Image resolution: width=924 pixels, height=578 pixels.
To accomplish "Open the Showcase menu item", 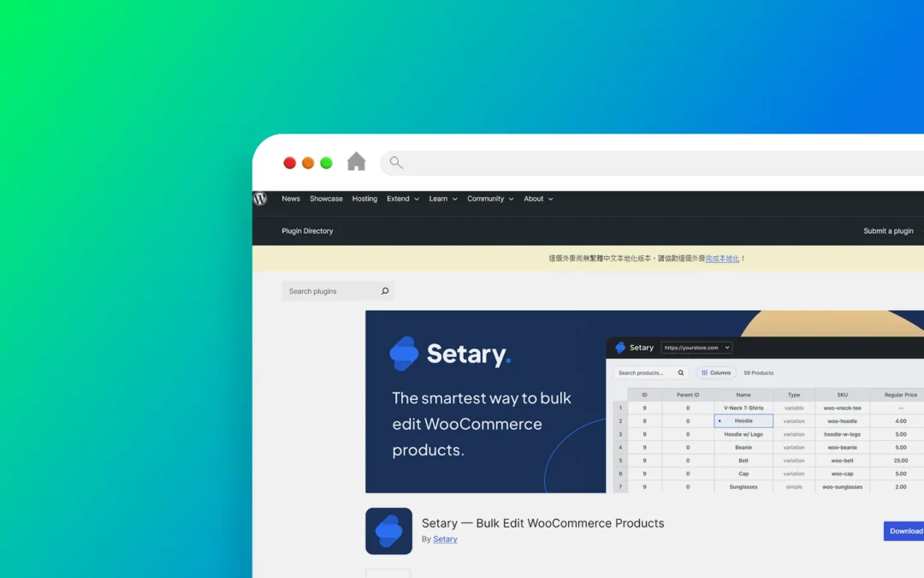I will [326, 199].
